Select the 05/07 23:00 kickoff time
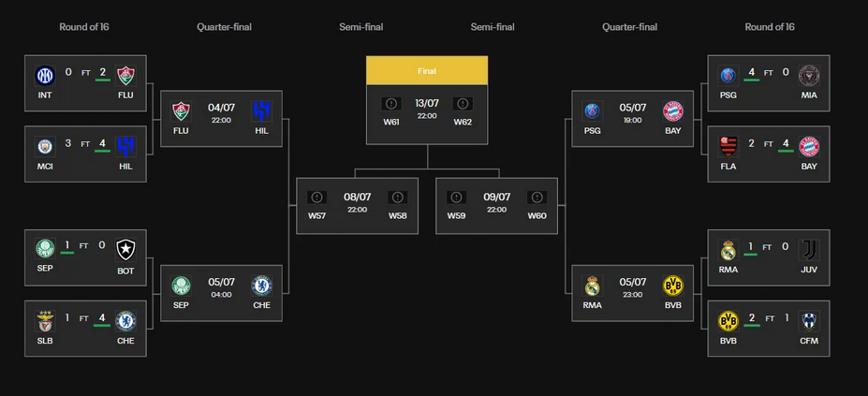This screenshot has width=868, height=396. point(633,295)
